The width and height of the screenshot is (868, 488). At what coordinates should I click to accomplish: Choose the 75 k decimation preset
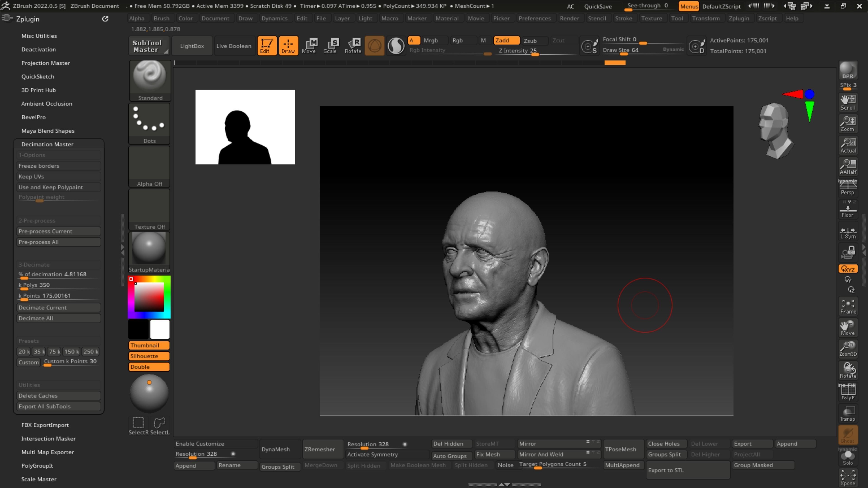coord(54,352)
